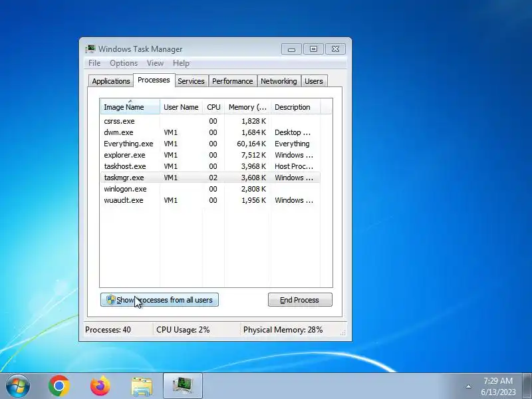Image resolution: width=532 pixels, height=399 pixels.
Task: Sort by Image Name column header
Action: coord(130,107)
